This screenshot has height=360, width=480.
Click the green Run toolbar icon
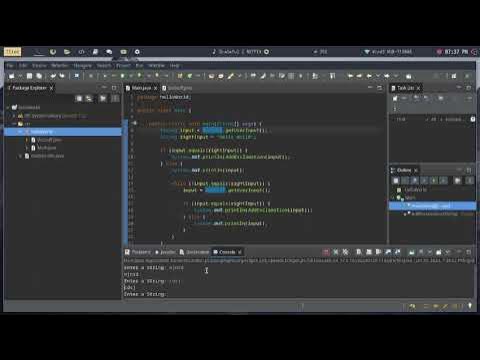click(122, 76)
